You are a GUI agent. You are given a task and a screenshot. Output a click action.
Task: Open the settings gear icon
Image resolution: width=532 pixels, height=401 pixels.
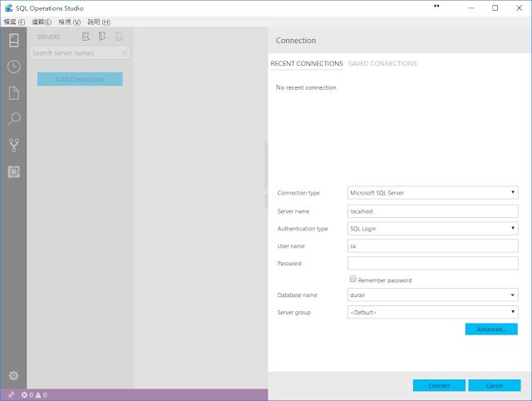[x=13, y=375]
